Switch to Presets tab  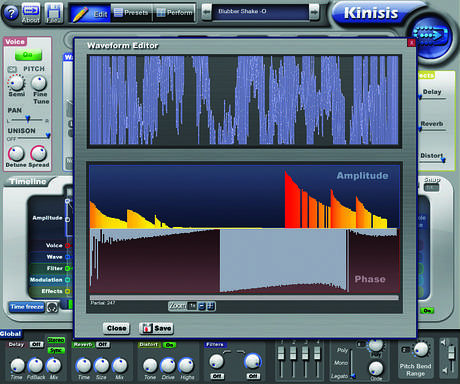131,13
